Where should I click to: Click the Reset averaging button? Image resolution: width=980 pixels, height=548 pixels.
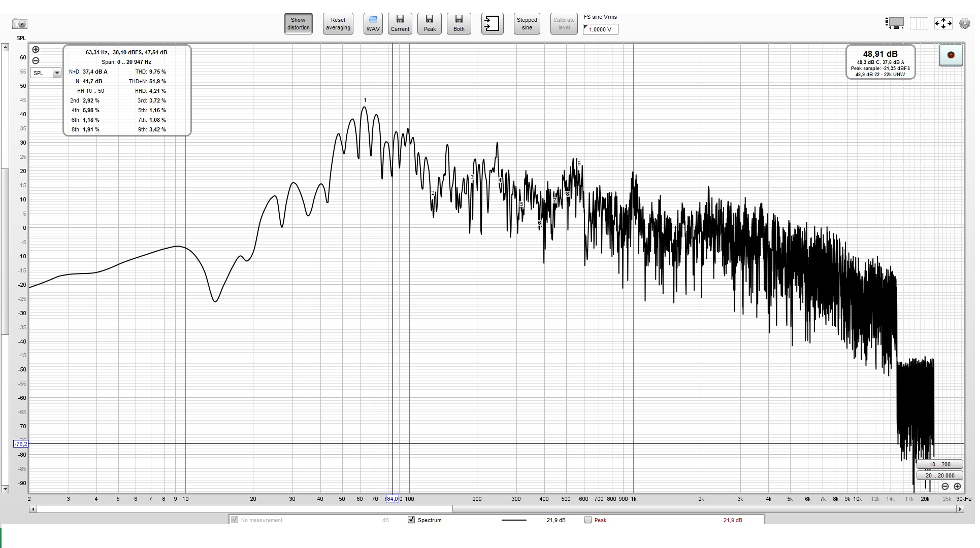tap(338, 24)
